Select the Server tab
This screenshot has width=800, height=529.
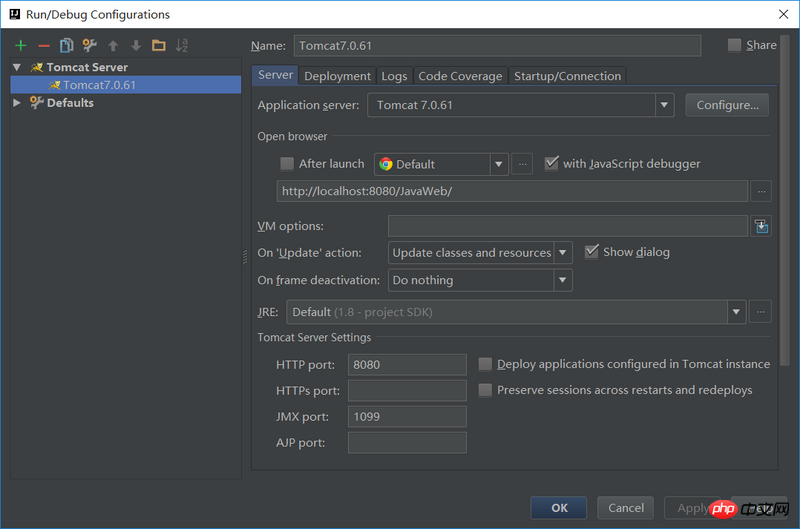(x=275, y=75)
